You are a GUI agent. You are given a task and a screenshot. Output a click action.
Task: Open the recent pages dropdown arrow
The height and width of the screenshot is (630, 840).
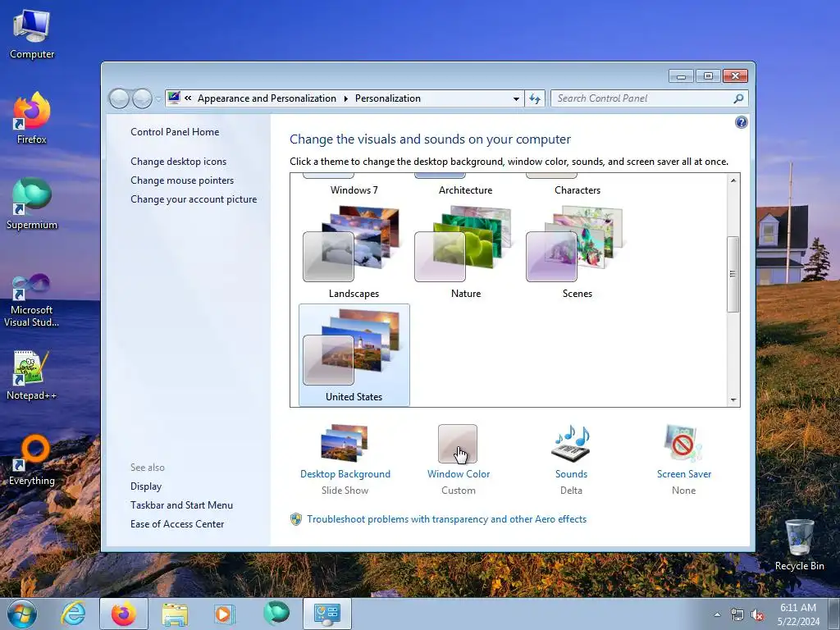[x=158, y=99]
